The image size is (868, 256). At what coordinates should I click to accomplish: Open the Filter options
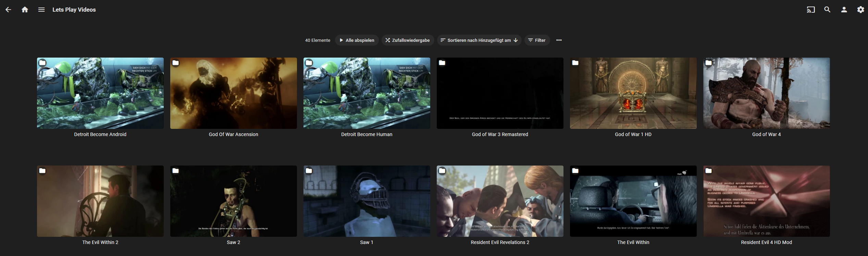coord(537,40)
